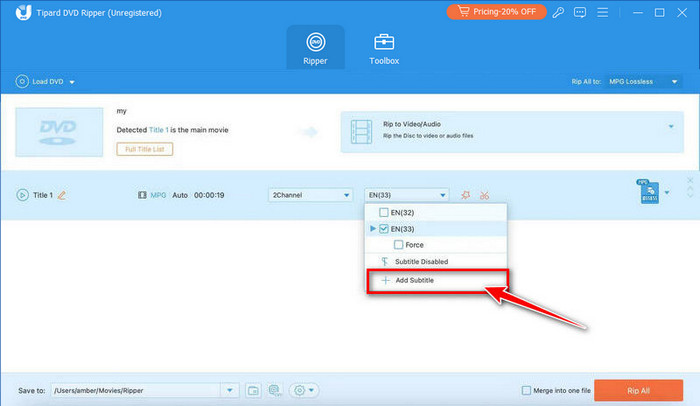
Task: Switch to the Ripper tab
Action: click(x=315, y=48)
